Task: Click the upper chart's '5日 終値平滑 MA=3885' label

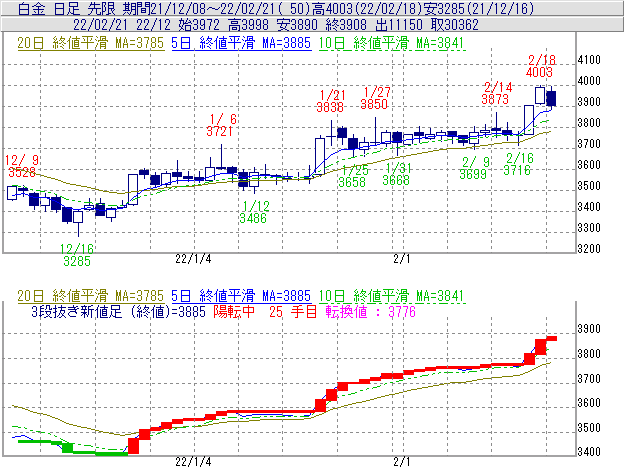Action: 241,43
